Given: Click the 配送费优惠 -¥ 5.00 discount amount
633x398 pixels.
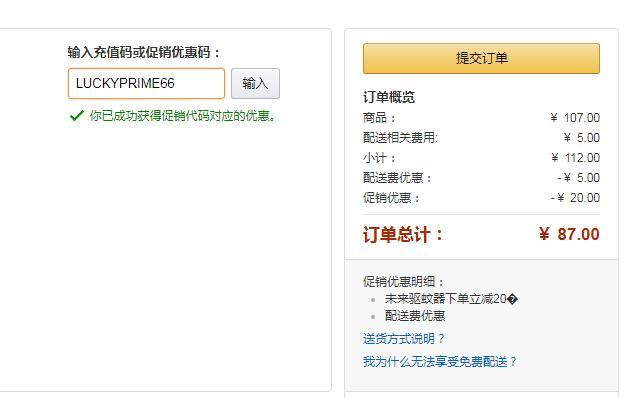Looking at the screenshot, I should [578, 178].
